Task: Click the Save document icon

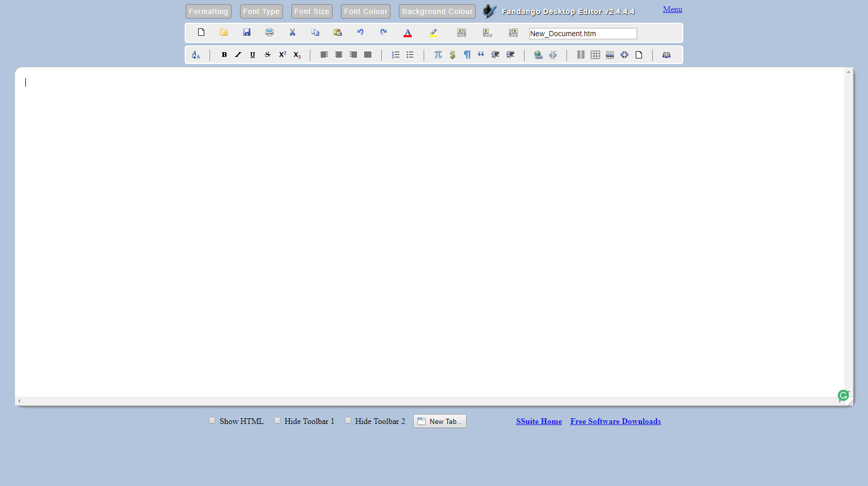Action: click(247, 33)
